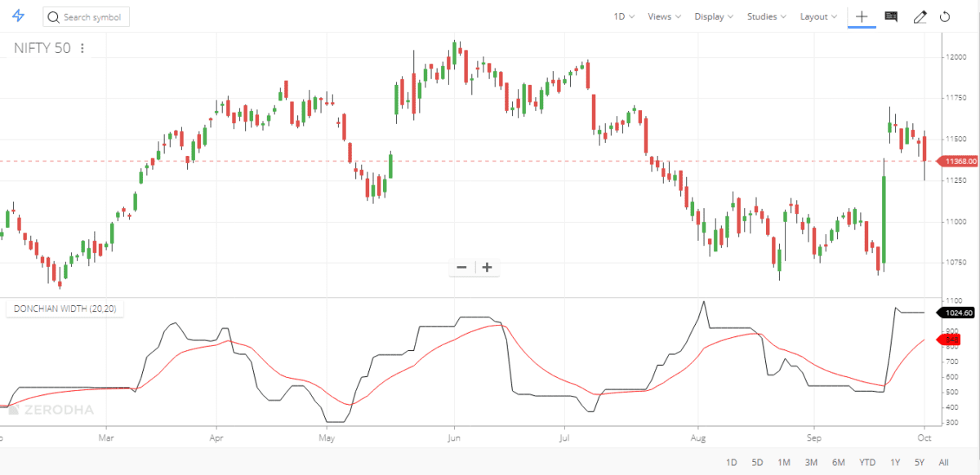Open the NIFTY 50 three-dot menu
Image resolution: width=980 pixels, height=475 pixels.
(x=81, y=48)
